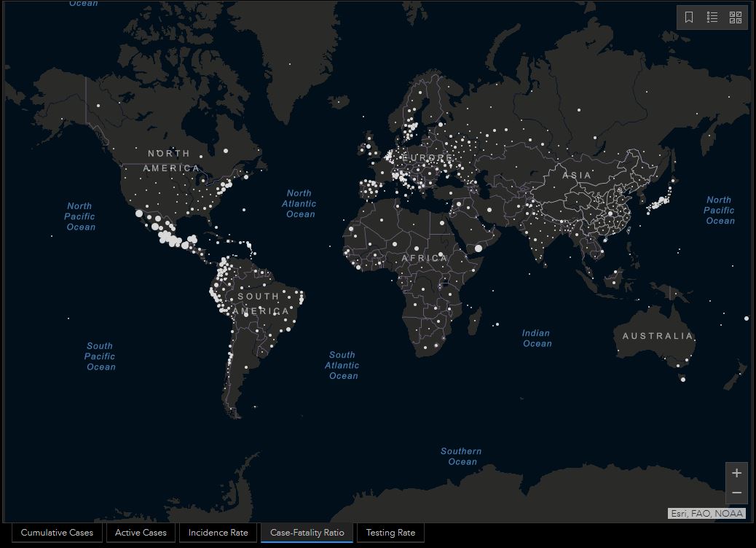Zoom in with the plus button

click(x=736, y=473)
